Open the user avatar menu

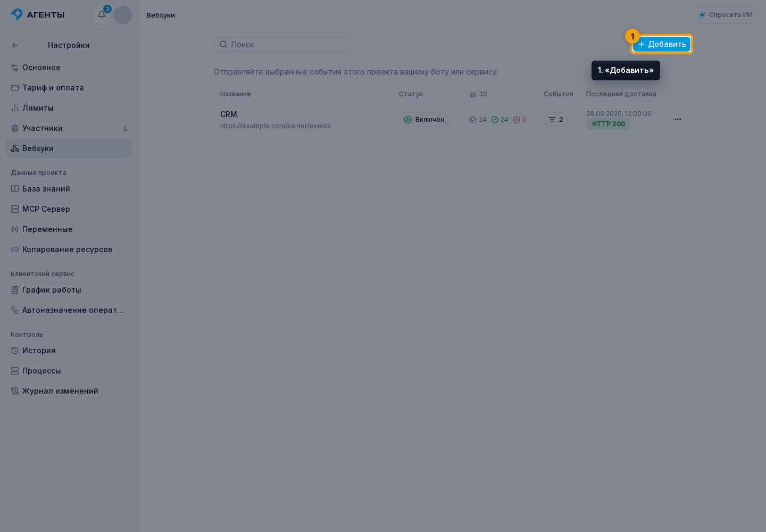123,15
